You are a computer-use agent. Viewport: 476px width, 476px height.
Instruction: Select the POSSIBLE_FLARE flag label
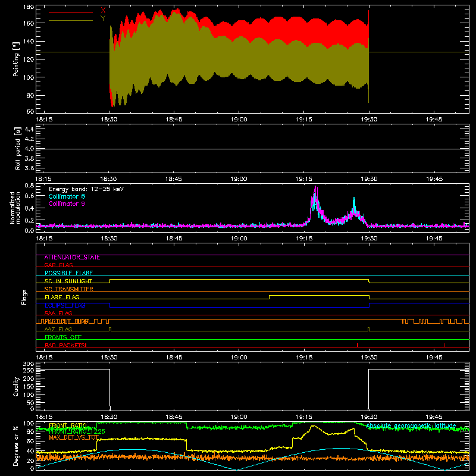point(68,273)
